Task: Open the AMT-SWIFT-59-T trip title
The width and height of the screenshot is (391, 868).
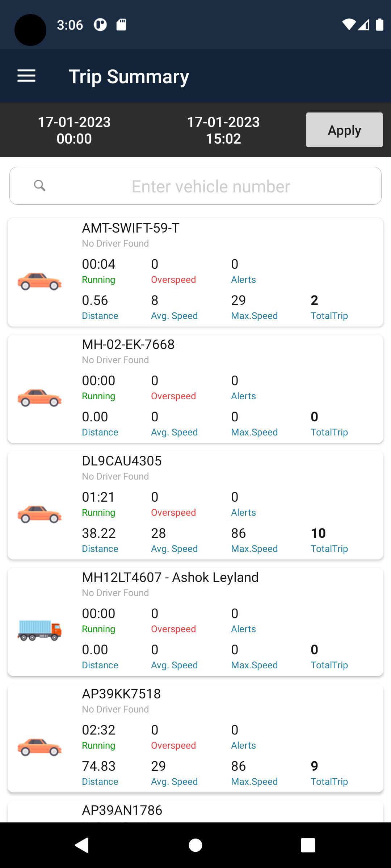Action: coord(131,228)
